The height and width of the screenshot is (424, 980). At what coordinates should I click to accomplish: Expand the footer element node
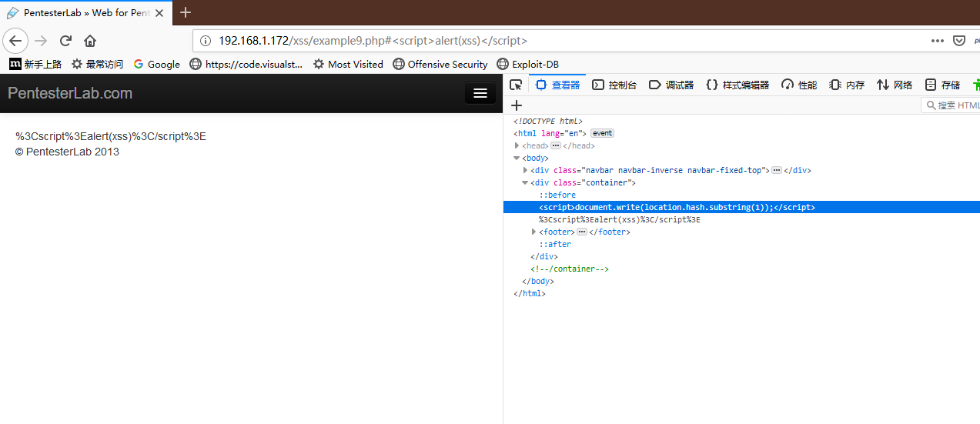(534, 232)
